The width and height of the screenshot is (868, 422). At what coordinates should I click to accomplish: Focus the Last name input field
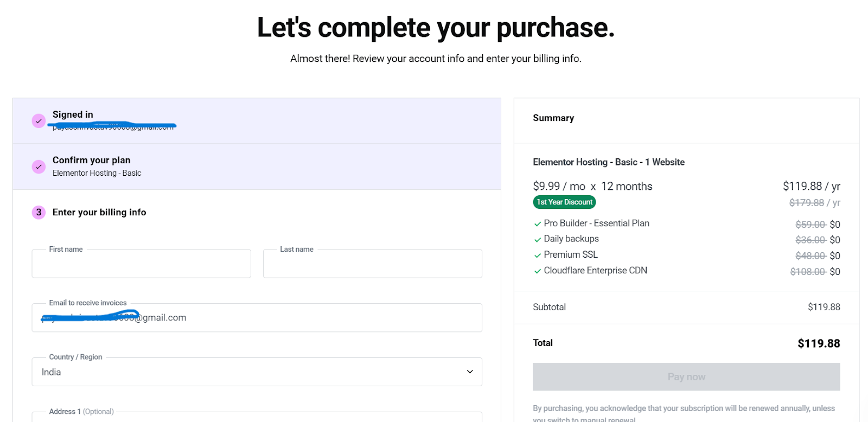coord(372,264)
